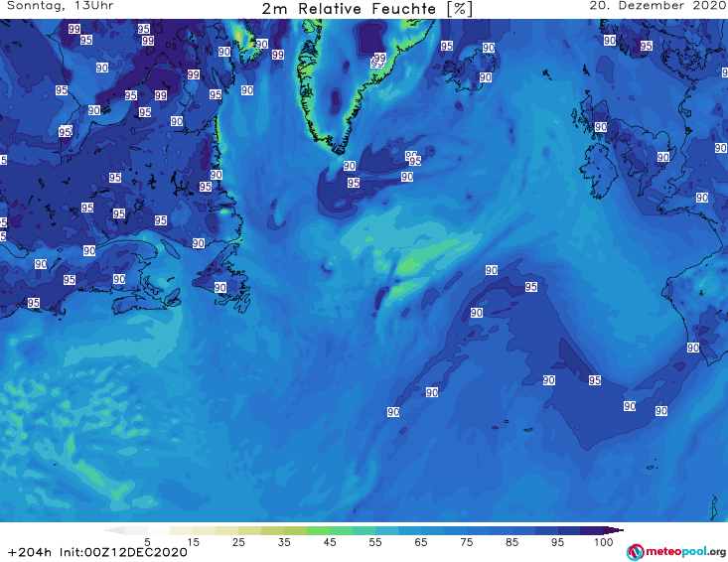The height and width of the screenshot is (562, 728).
Task: Click Ireland on the map
Action: 599,170
